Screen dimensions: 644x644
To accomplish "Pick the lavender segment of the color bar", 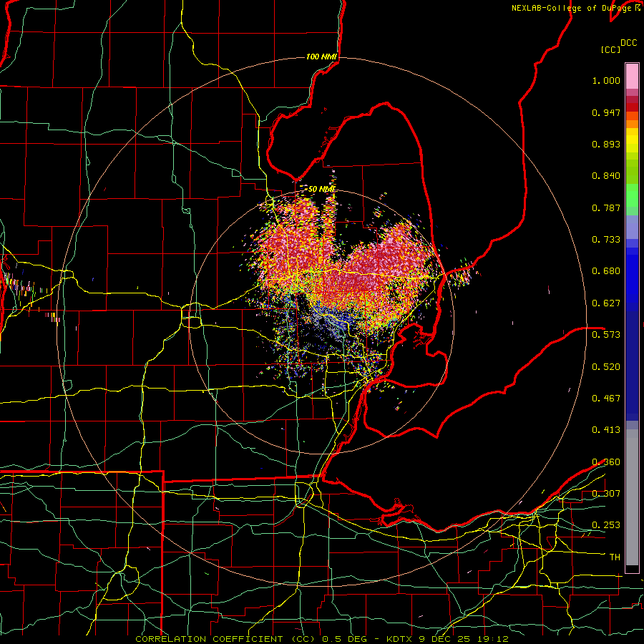I will point(632,227).
